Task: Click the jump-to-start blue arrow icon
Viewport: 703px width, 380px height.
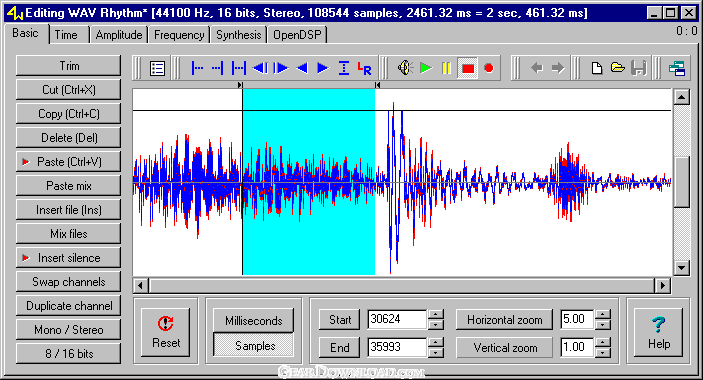Action: coord(260,68)
